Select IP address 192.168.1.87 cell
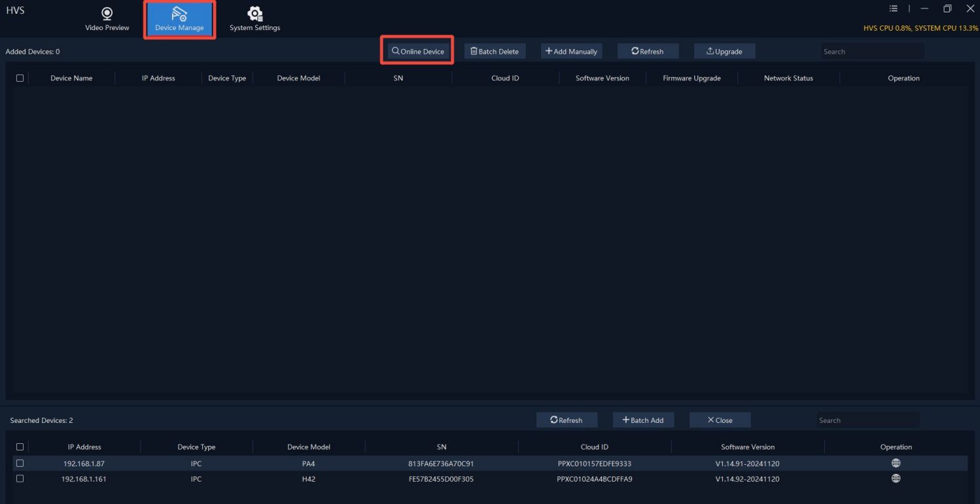The width and height of the screenshot is (980, 504). 83,463
